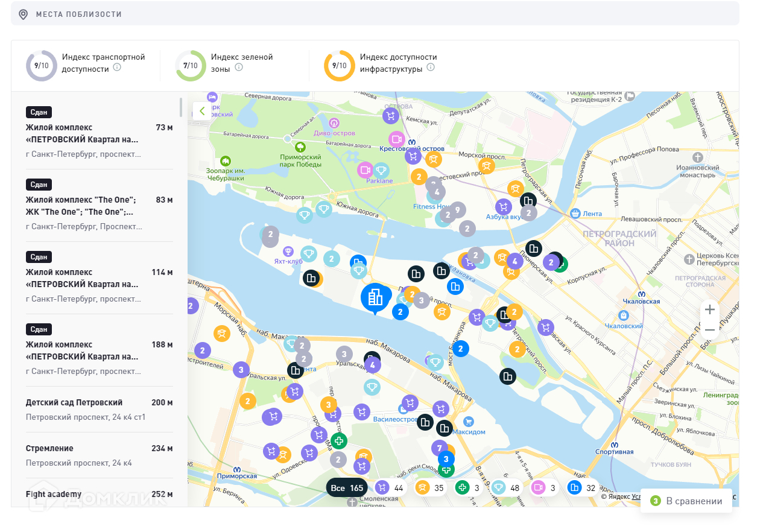Viewport: 769px width, 532px height.
Task: Click the places list scrollbar
Action: (181, 106)
